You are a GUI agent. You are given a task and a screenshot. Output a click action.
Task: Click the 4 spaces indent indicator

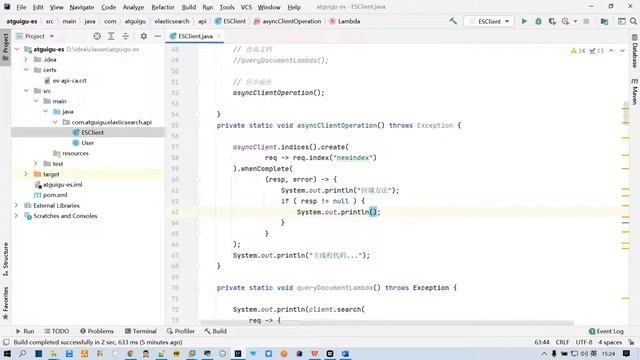610,342
